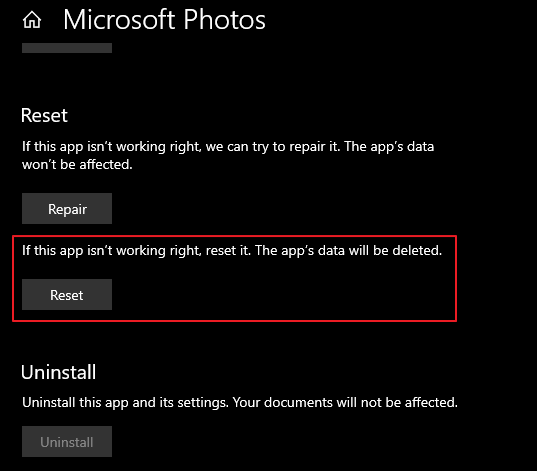Click the Microsoft Photos page title

pyautogui.click(x=164, y=20)
